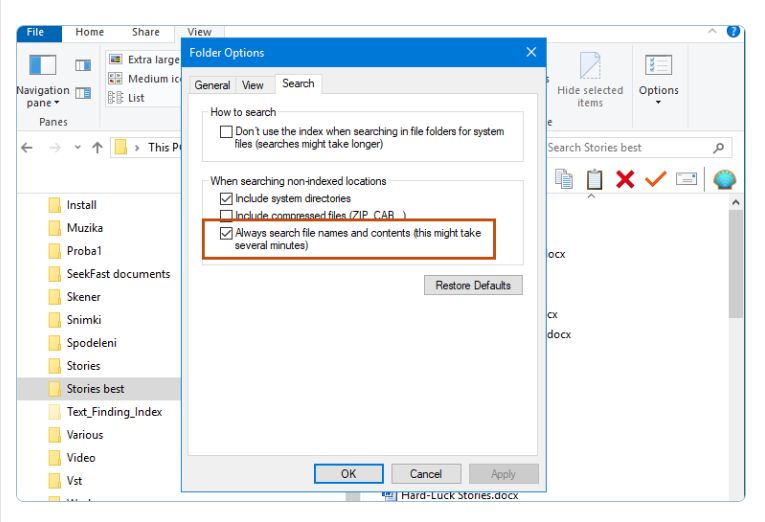Click the copy documents icon
Screen dimensions: 765x522
[x=565, y=179]
